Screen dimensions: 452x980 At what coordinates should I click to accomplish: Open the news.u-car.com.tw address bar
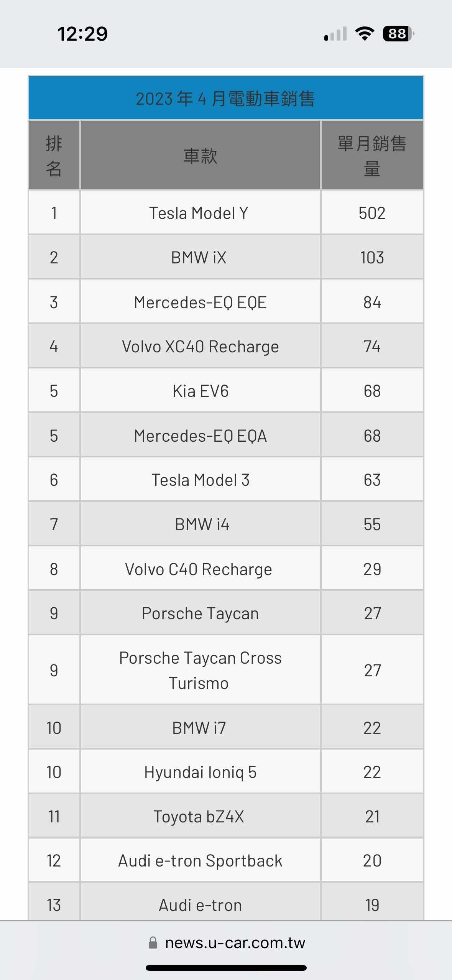click(x=235, y=943)
